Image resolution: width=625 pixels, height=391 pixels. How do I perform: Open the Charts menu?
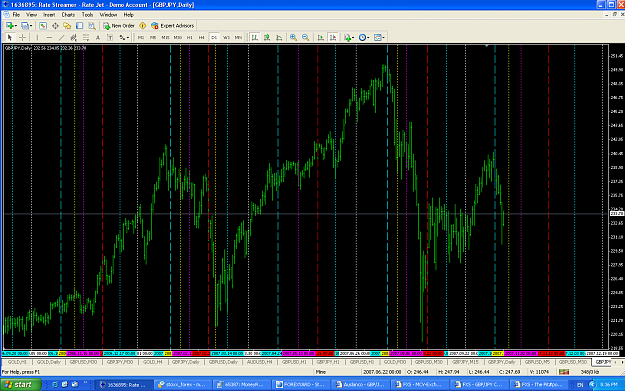(68, 15)
